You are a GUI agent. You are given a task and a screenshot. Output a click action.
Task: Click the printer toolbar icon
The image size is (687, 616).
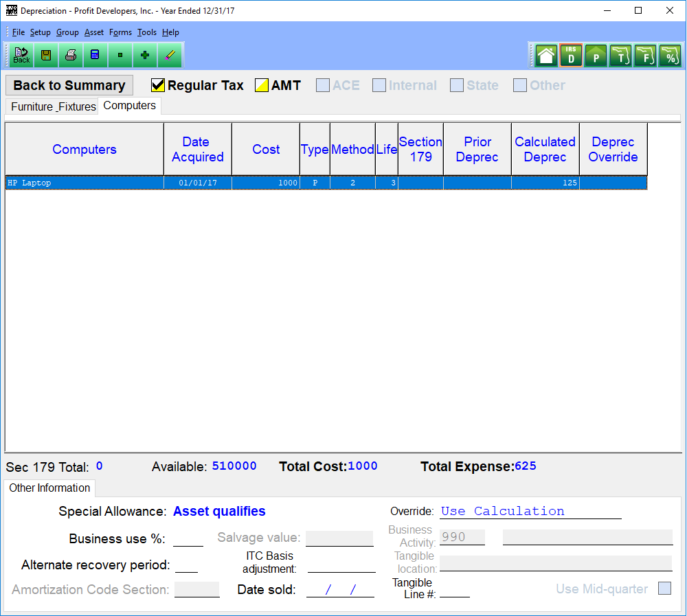71,55
